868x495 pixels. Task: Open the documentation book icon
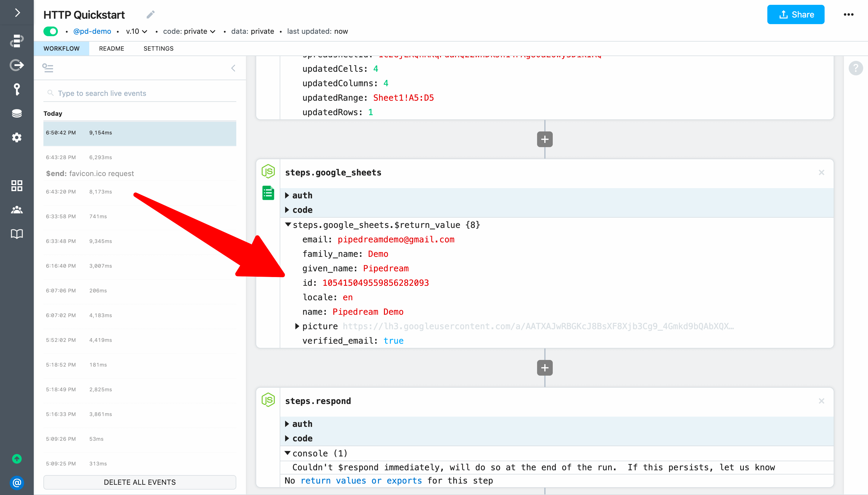[x=17, y=234]
